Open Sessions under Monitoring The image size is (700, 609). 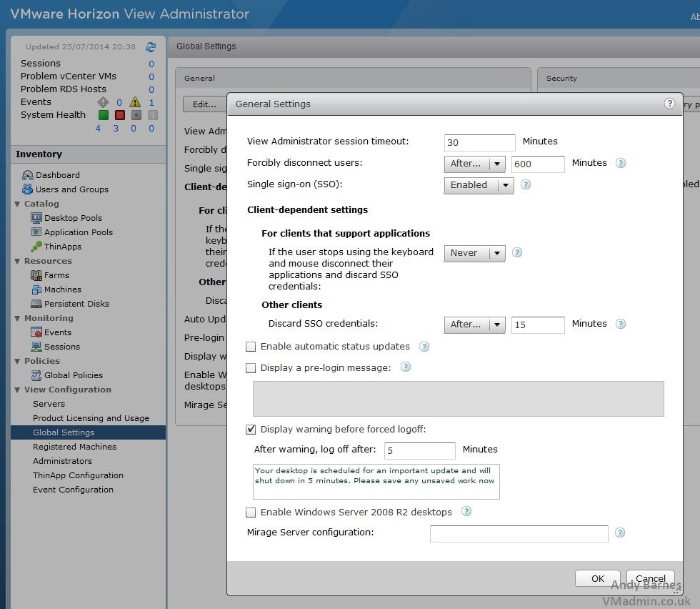(x=61, y=347)
